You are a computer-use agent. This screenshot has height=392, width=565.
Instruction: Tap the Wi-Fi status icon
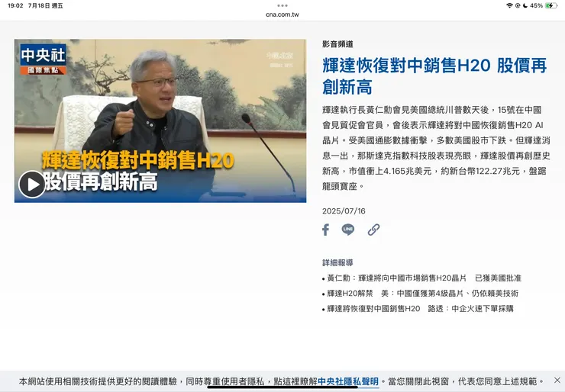(x=509, y=5)
